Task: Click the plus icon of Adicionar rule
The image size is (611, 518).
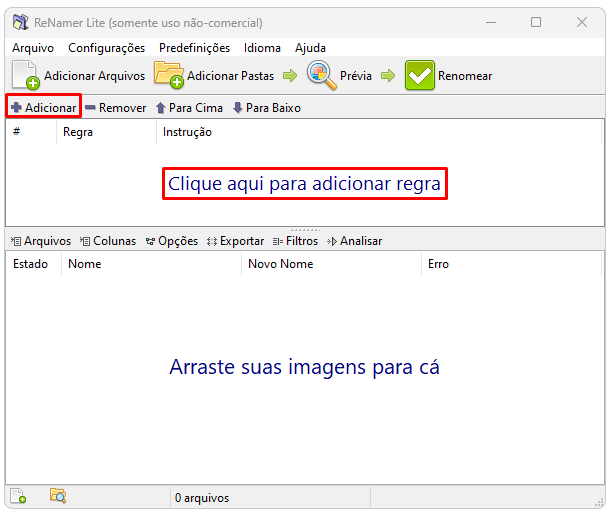Action: [16, 107]
